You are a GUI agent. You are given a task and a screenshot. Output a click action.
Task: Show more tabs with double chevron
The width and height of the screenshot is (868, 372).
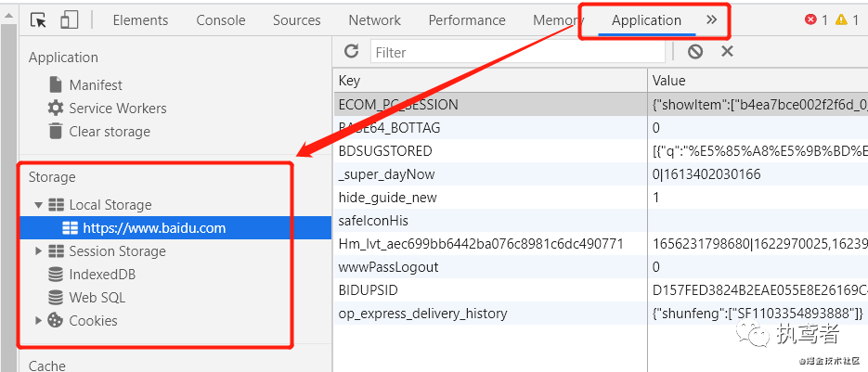[x=712, y=19]
